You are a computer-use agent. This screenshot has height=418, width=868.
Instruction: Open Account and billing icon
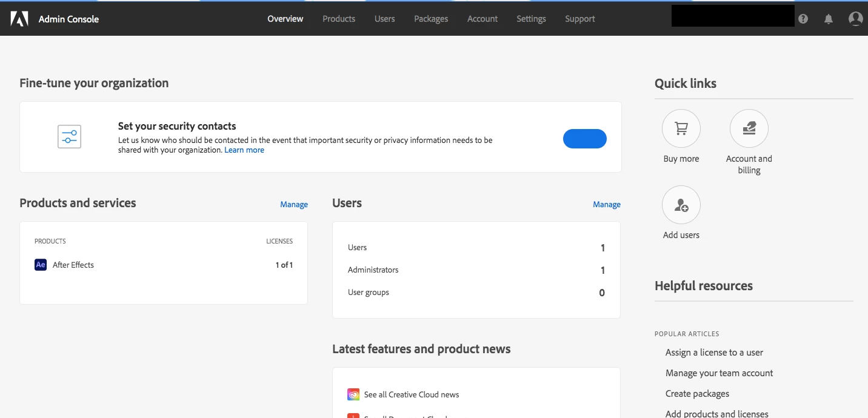(749, 128)
